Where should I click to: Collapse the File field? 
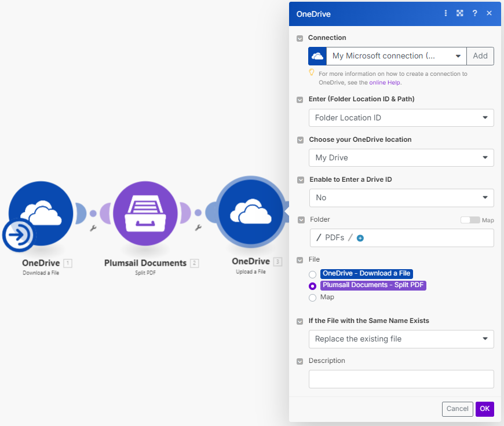click(300, 260)
